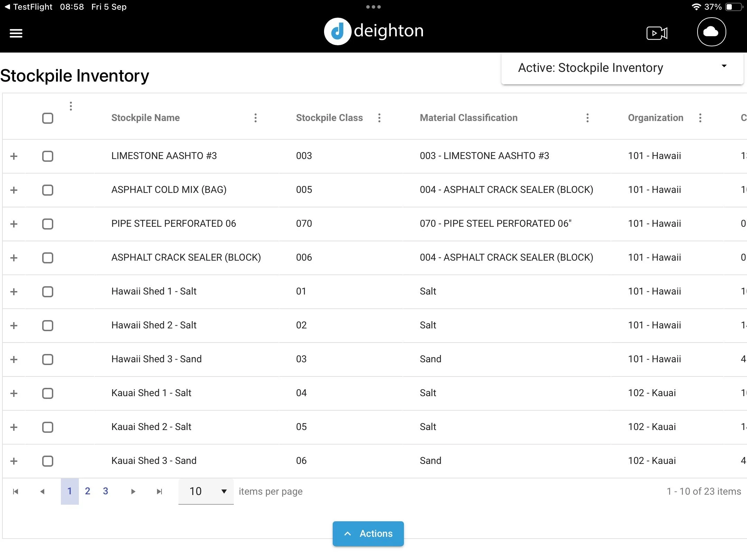Screen dimensions: 747x560
Task: Open the Actions button
Action: (x=368, y=533)
